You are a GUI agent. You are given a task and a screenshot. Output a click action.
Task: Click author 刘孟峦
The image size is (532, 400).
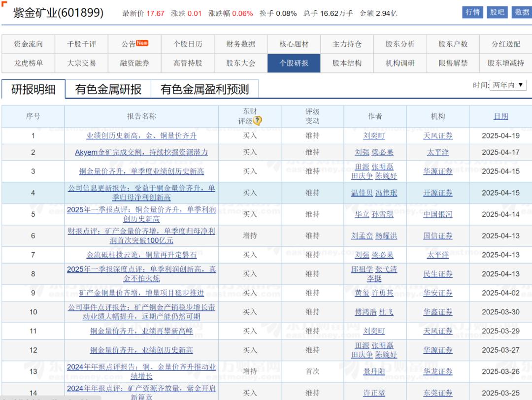(362, 236)
